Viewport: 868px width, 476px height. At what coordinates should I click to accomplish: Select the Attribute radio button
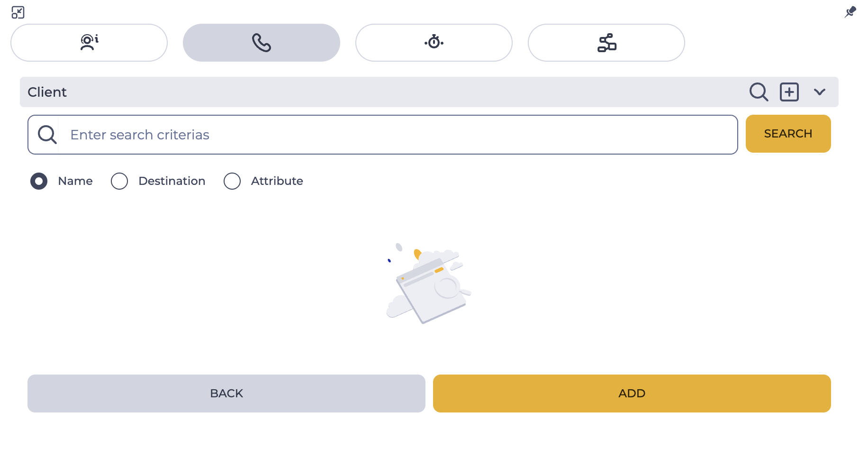tap(232, 181)
